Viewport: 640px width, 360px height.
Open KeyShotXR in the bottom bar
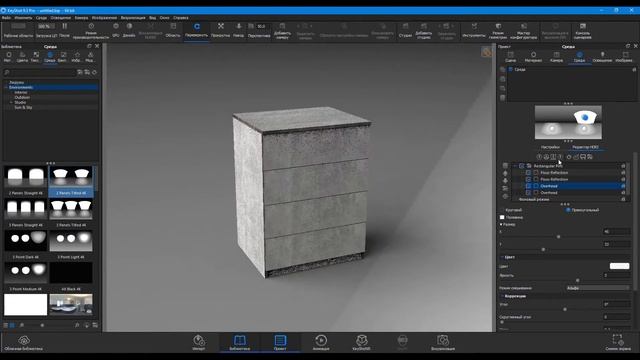pyautogui.click(x=361, y=343)
